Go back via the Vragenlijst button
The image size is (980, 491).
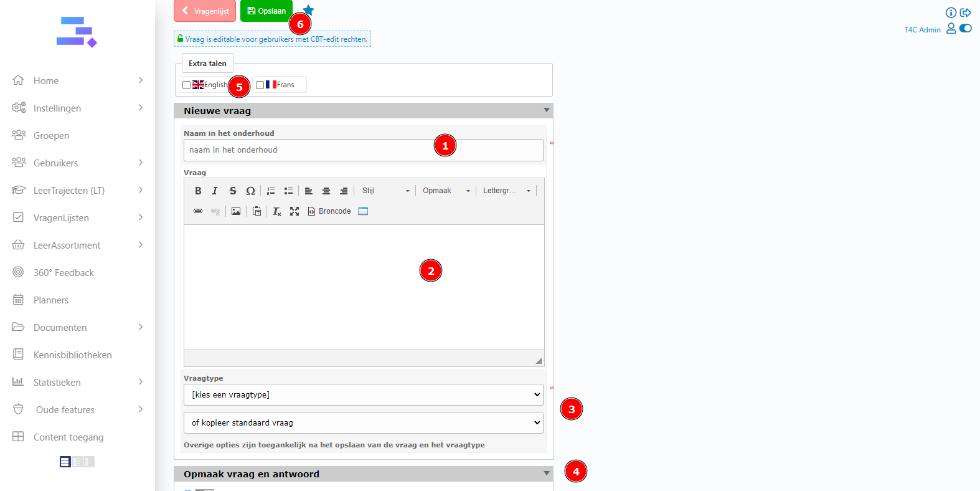pos(205,11)
